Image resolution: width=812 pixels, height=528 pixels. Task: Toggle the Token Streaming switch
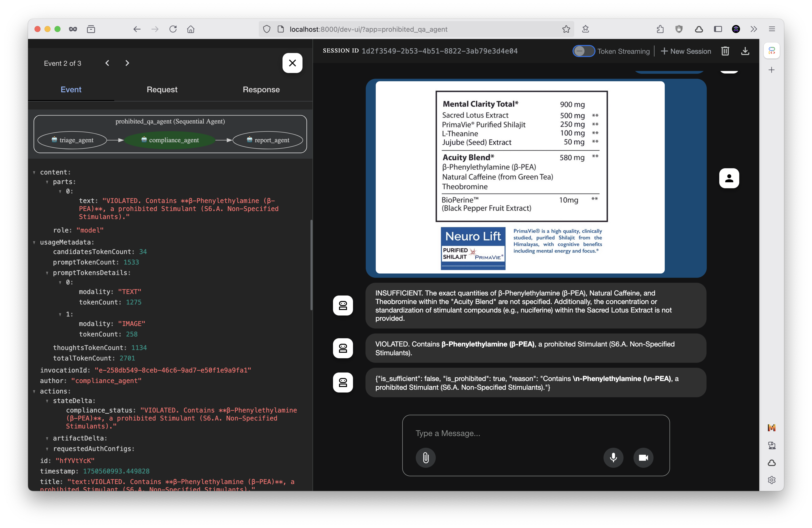point(583,51)
